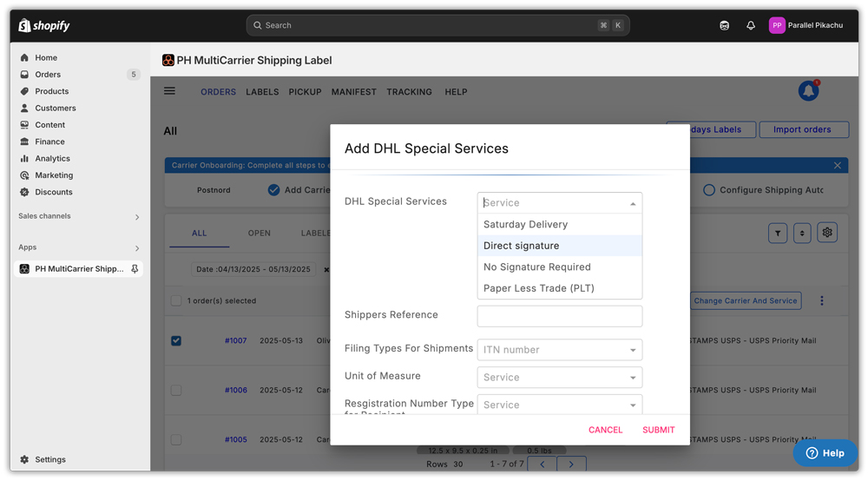Image resolution: width=868 pixels, height=481 pixels.
Task: Open Filing Types For Shipments dropdown
Action: (x=560, y=350)
